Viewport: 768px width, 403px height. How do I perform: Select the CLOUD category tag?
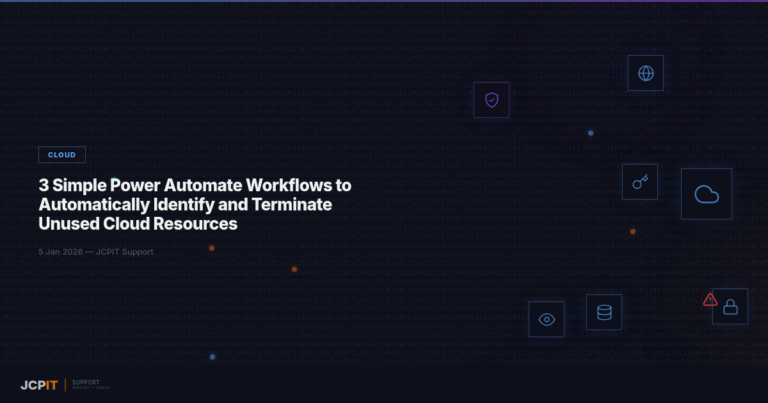click(62, 155)
